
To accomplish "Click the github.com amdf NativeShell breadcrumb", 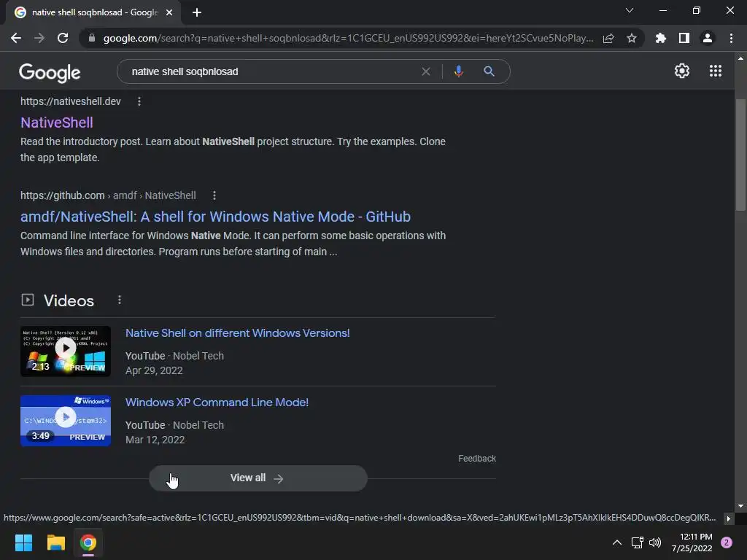I will point(108,195).
